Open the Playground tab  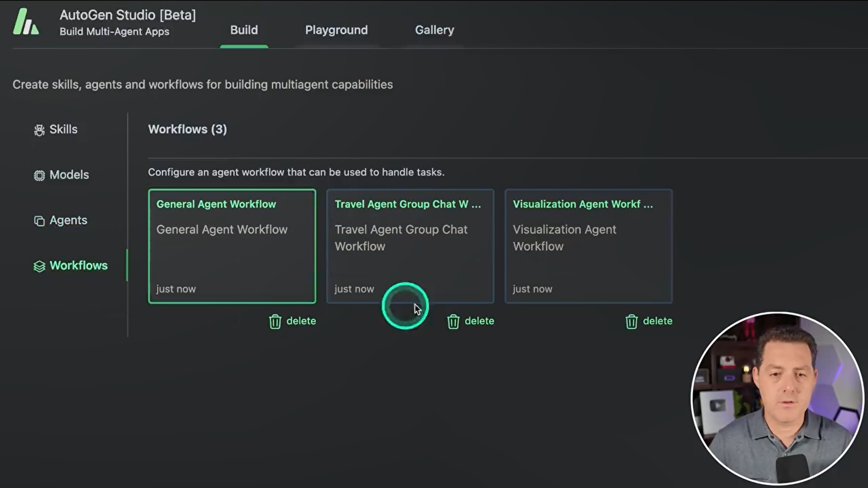(x=336, y=30)
